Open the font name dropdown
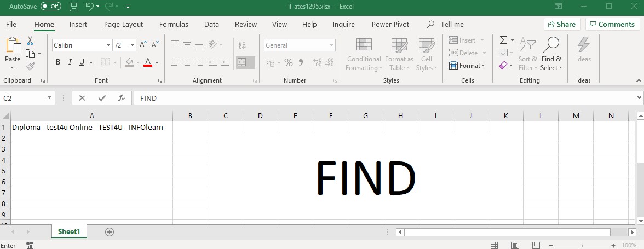This screenshot has height=249, width=644. tap(107, 45)
